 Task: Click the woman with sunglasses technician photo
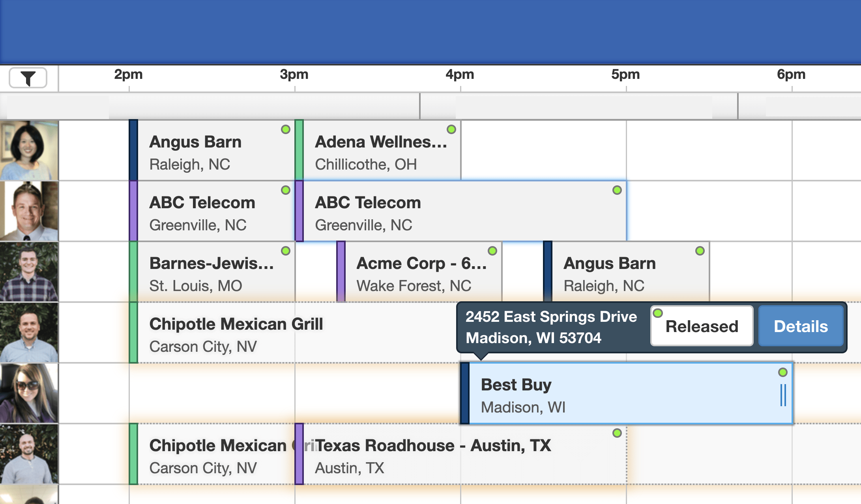pos(29,393)
